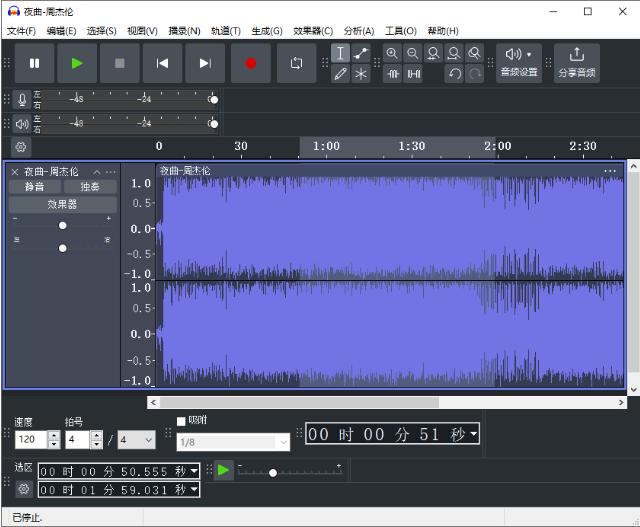Fit project to width zoom icon
Image resolution: width=640 pixels, height=527 pixels.
tap(453, 53)
